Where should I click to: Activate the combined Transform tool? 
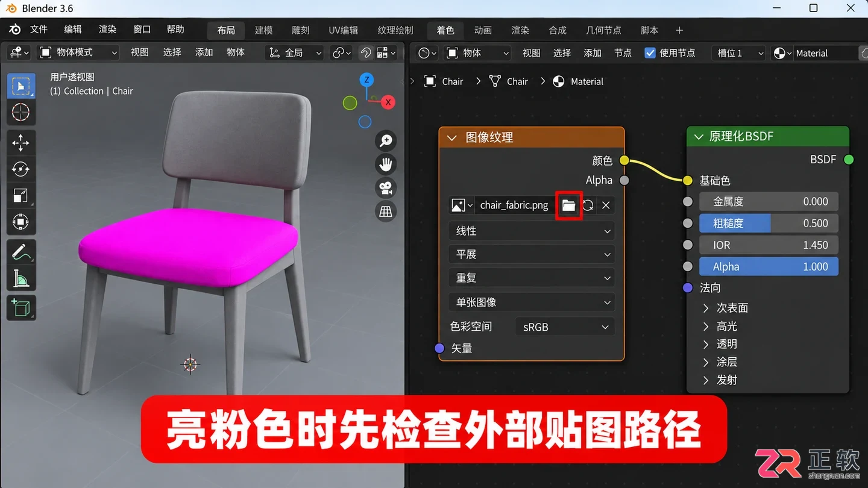[20, 222]
